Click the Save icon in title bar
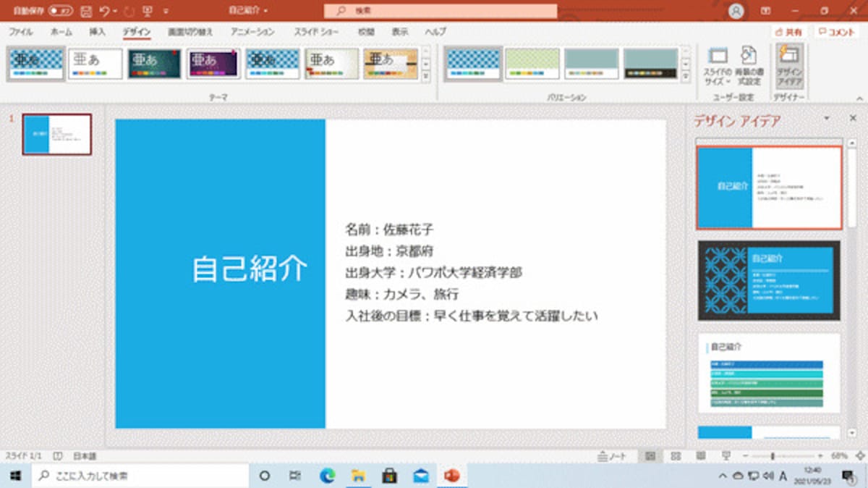Screen dimensions: 868x488 (x=86, y=11)
